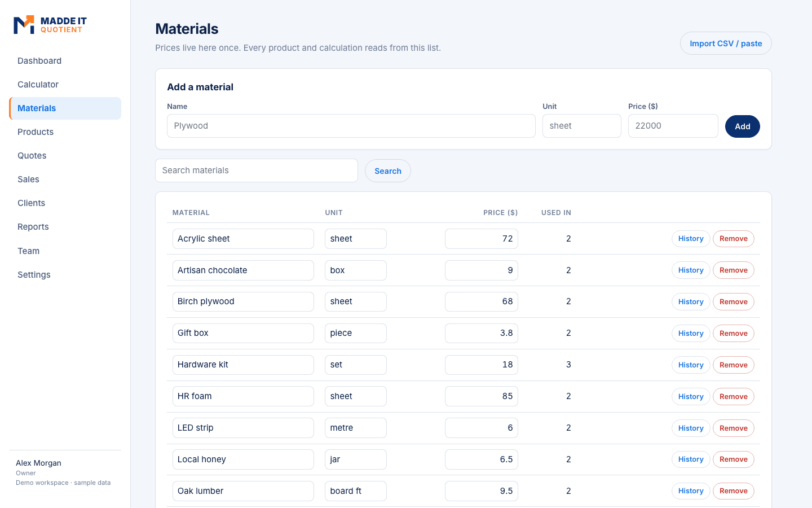Click the Price ($) column header
Screen dimensions: 812x508
point(500,213)
